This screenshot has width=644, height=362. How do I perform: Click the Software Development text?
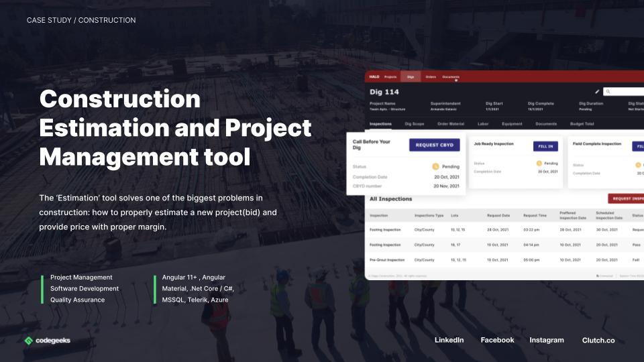point(85,288)
